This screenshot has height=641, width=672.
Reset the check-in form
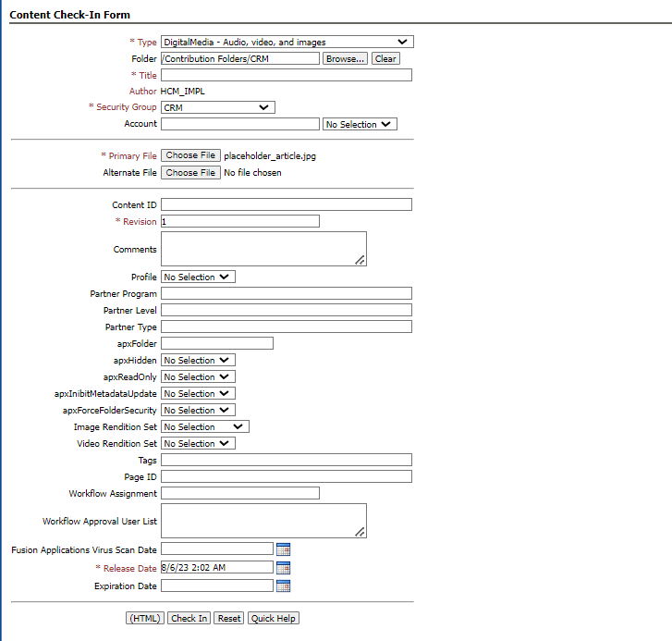[x=229, y=618]
